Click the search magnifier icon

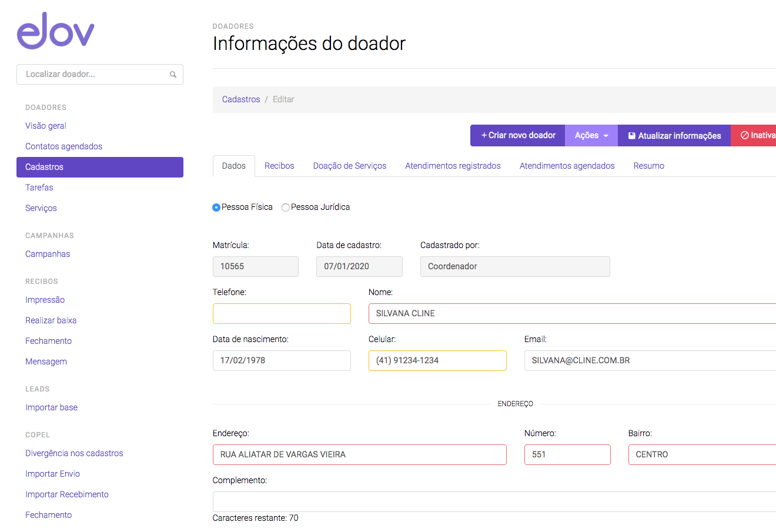(173, 75)
